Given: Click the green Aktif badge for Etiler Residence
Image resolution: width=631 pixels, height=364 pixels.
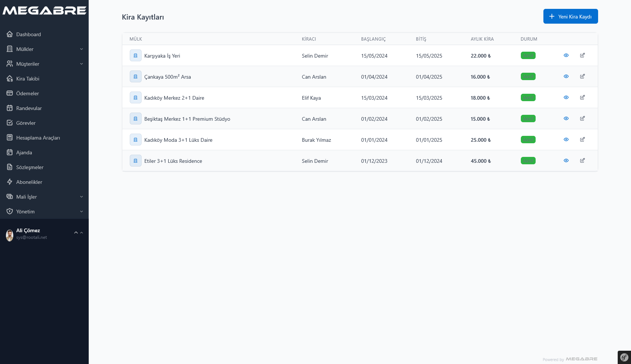Looking at the screenshot, I should pos(528,161).
